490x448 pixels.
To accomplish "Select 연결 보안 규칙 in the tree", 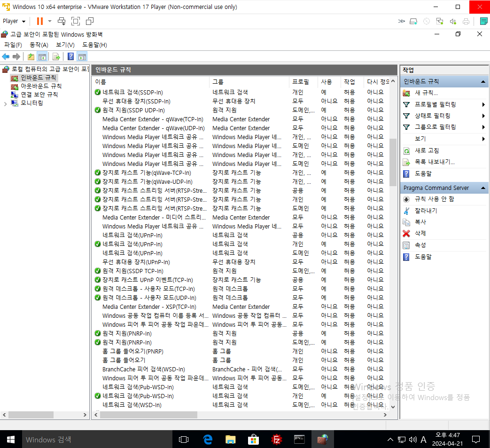I will pyautogui.click(x=39, y=94).
